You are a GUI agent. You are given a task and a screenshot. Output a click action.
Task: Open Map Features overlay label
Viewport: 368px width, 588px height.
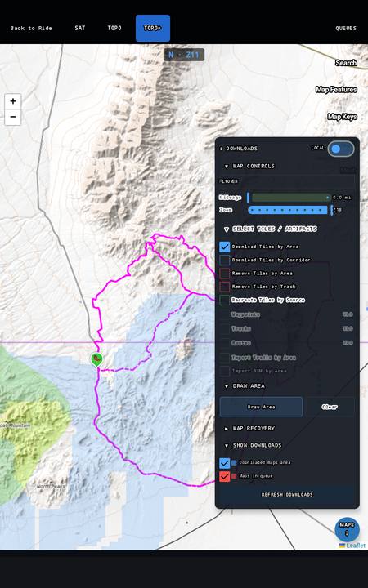[x=336, y=90]
